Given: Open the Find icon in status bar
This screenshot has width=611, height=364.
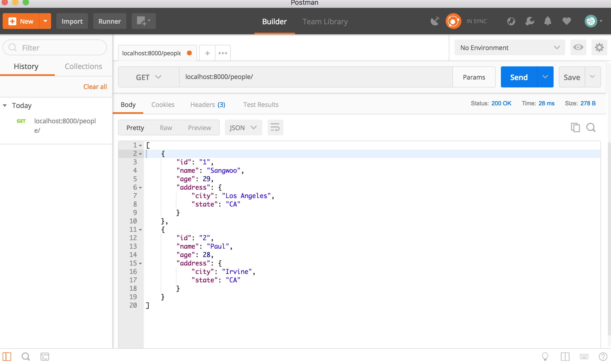Looking at the screenshot, I should [26, 357].
